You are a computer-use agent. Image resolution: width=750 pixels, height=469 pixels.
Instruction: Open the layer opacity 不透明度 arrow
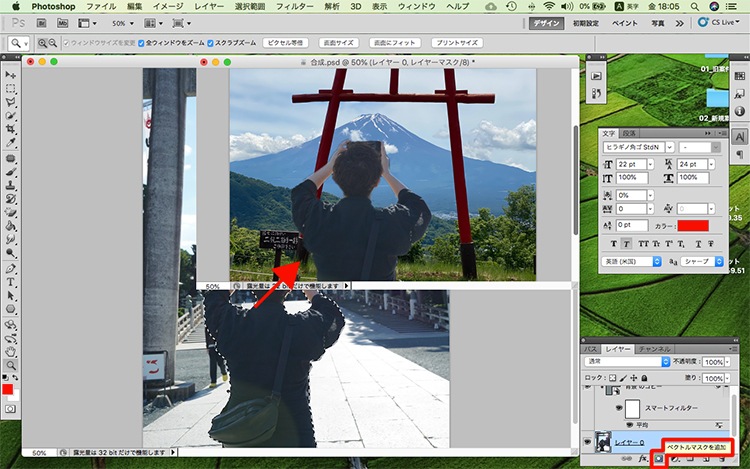tap(728, 362)
